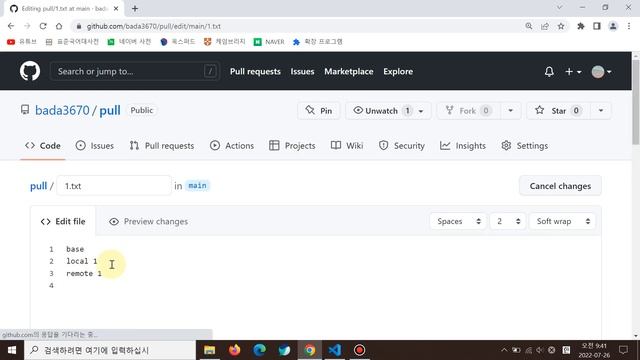Select the Edit file tab
Screen dimensions: 640x360
pos(63,221)
